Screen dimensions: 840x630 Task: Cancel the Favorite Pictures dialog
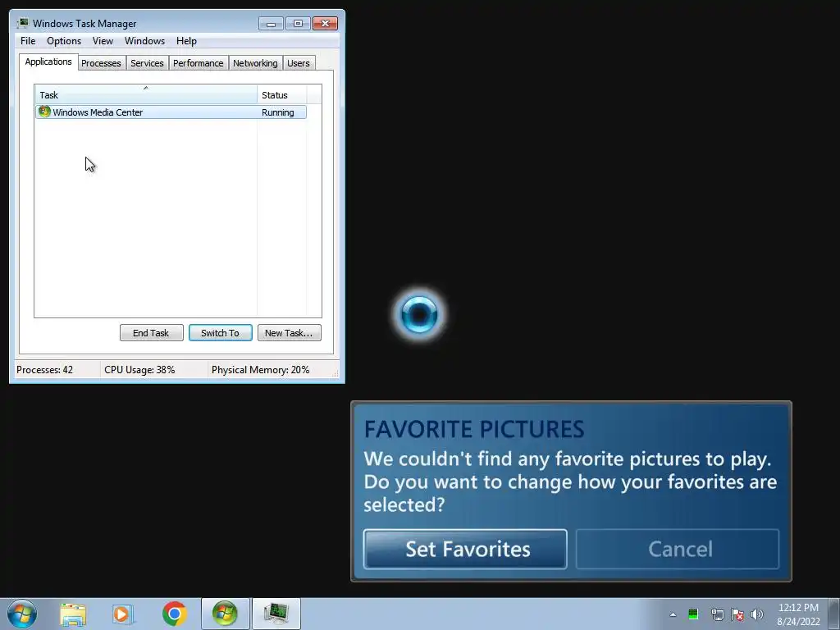[678, 549]
